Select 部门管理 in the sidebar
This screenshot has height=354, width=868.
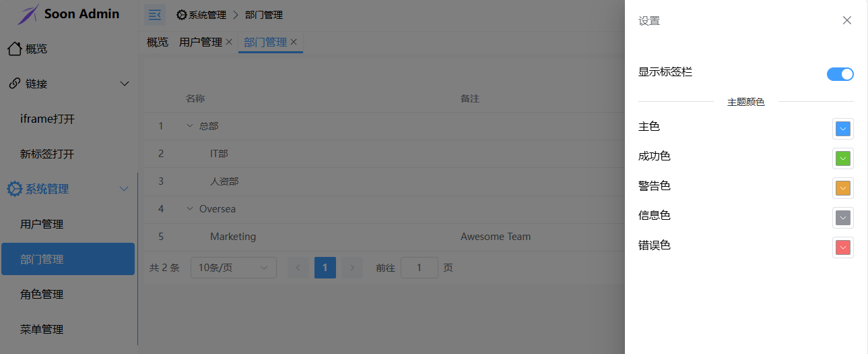click(68, 259)
